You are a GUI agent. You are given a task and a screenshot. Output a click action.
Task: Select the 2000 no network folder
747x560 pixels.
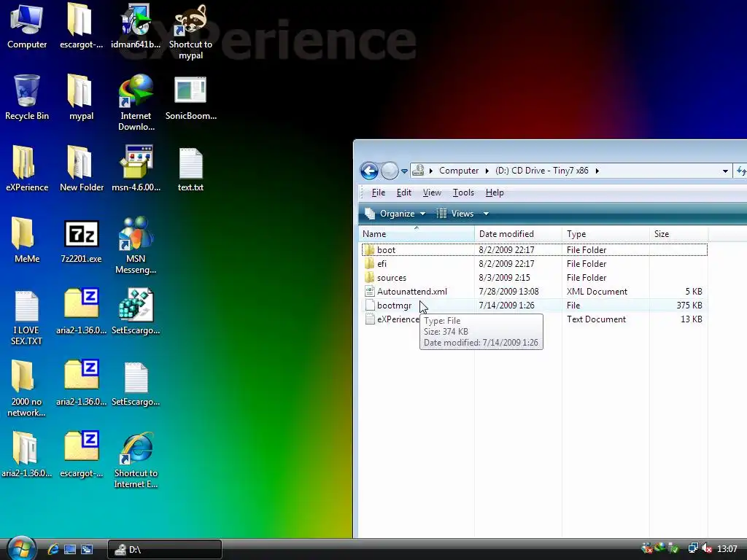click(27, 388)
